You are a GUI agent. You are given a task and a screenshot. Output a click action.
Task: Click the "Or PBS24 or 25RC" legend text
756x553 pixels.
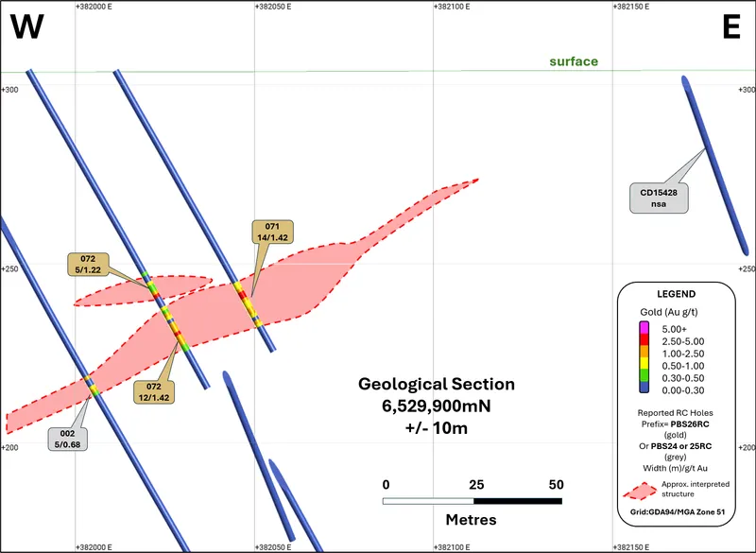pyautogui.click(x=675, y=446)
